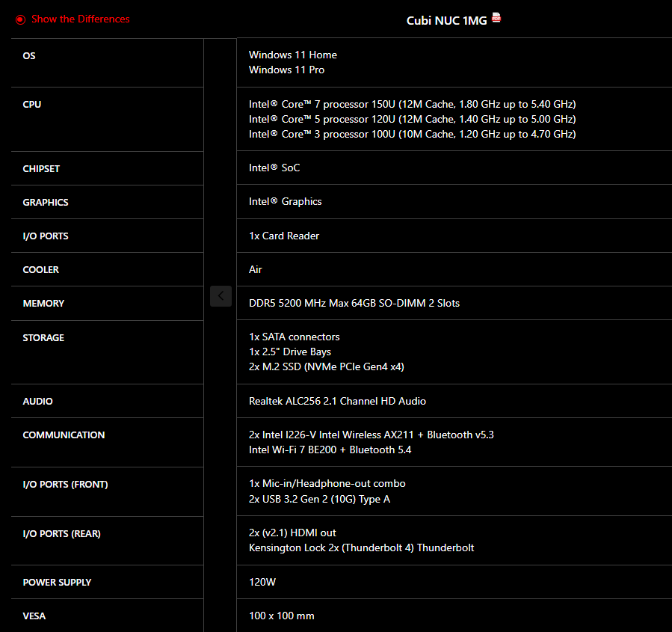672x632 pixels.
Task: Click the Realtek ALC256 audio value
Action: coord(337,401)
